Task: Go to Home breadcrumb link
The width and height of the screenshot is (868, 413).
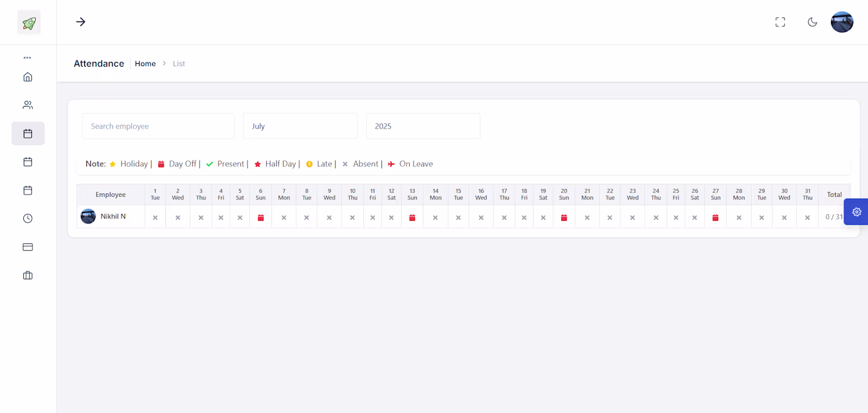Action: coord(145,64)
